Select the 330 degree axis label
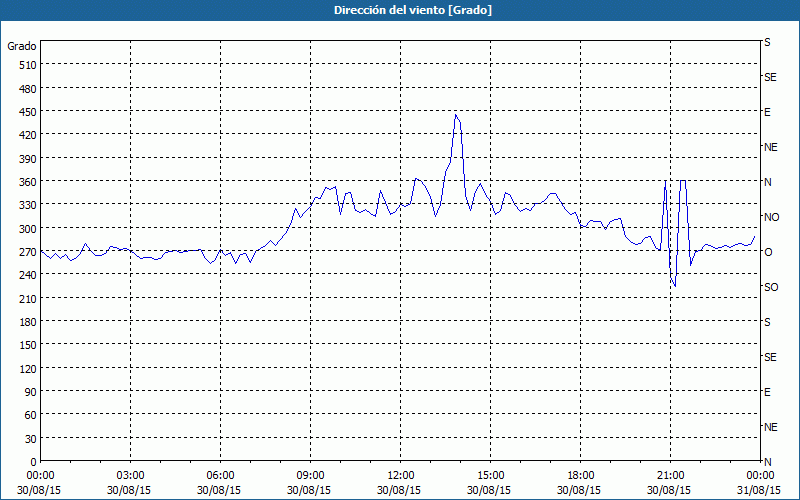The height and width of the screenshot is (500, 800). click(29, 205)
